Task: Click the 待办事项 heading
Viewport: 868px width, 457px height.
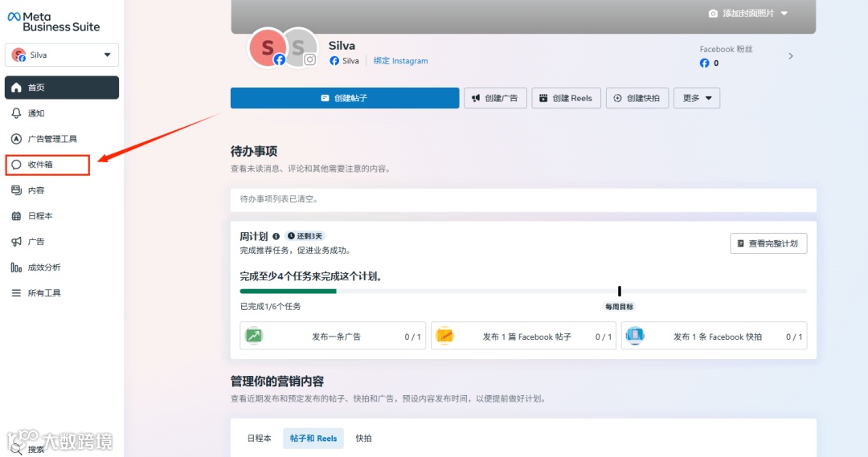Action: (x=254, y=151)
